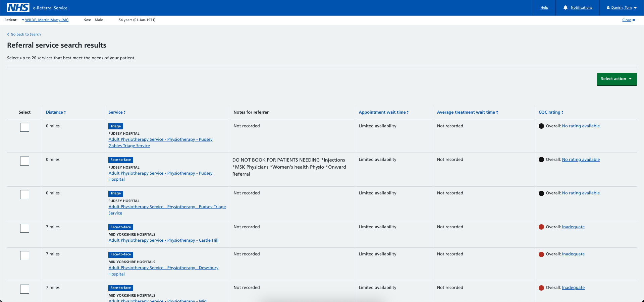This screenshot has height=302, width=644.
Task: Click the user profile icon beside Danish, Tom
Action: (608, 7)
